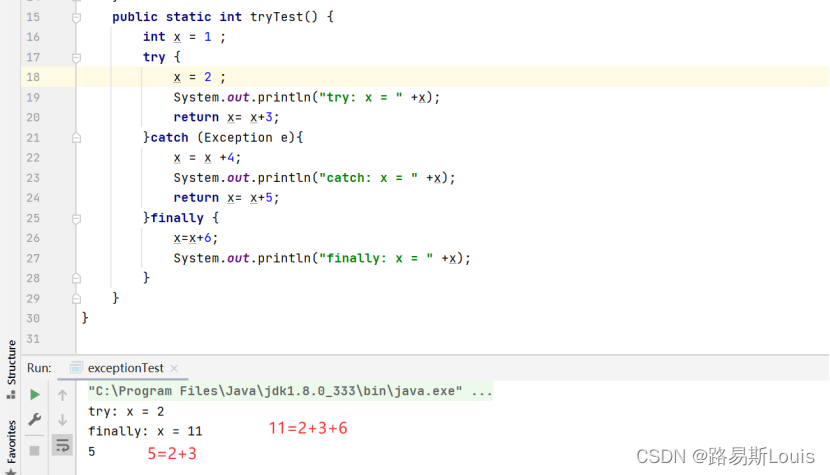Click the fold end marker at line 28
Image resolution: width=830 pixels, height=475 pixels.
pos(76,278)
